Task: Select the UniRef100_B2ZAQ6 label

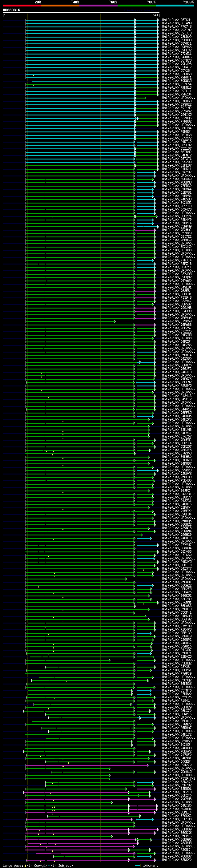Action: [177, 118]
